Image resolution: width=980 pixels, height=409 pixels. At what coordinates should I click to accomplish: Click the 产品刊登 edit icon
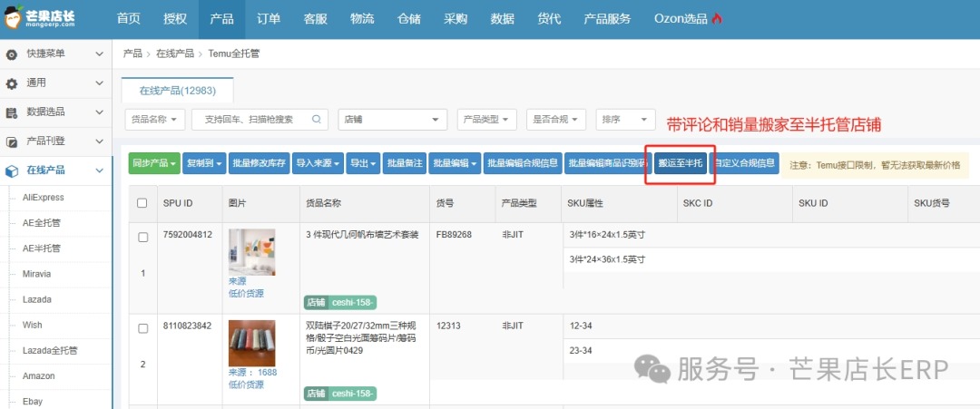tap(11, 141)
